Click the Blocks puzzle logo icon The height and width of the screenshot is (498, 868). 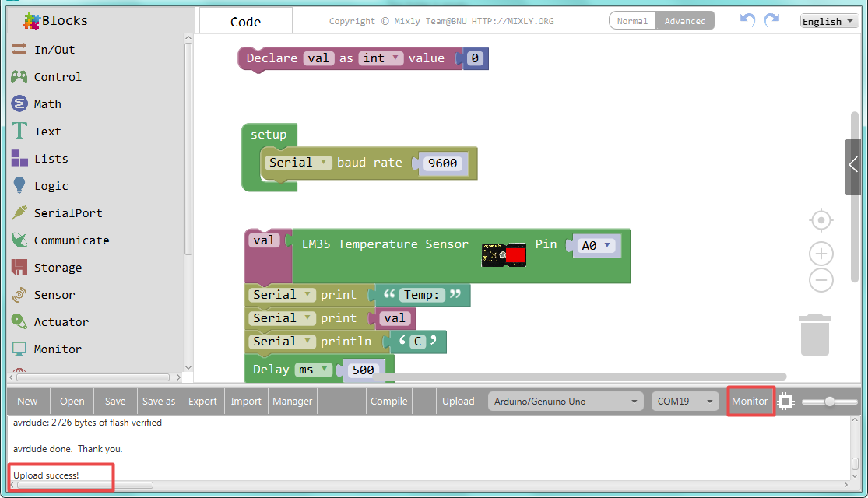click(x=32, y=21)
